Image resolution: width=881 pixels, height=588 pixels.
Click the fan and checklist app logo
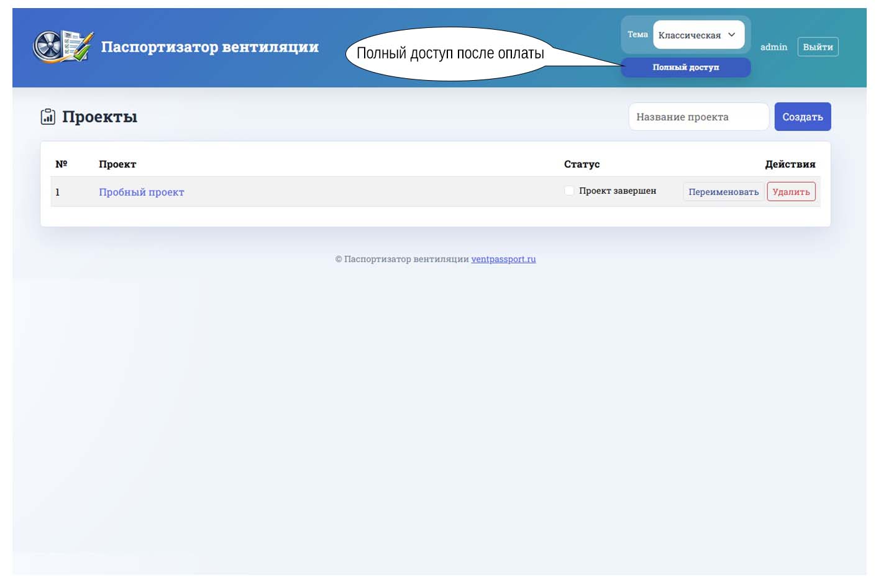tap(63, 47)
